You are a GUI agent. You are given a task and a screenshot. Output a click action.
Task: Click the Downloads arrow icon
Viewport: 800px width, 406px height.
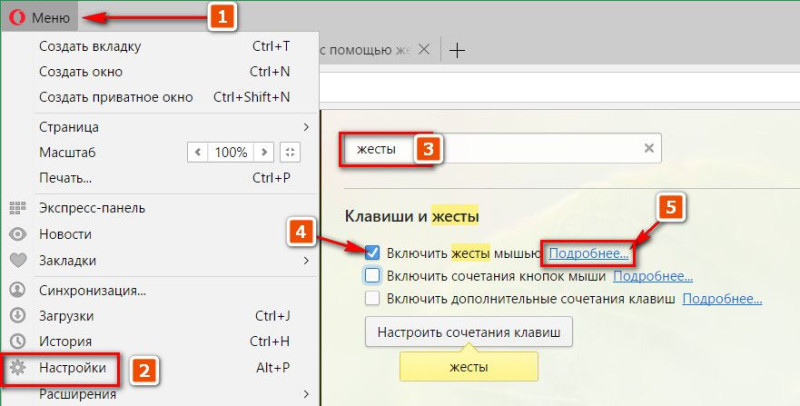18,316
